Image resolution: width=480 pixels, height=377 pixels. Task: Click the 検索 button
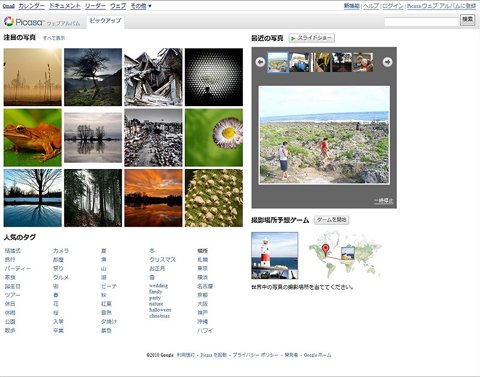tap(467, 20)
